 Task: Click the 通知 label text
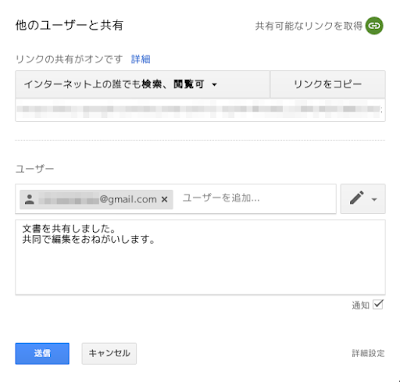[360, 305]
